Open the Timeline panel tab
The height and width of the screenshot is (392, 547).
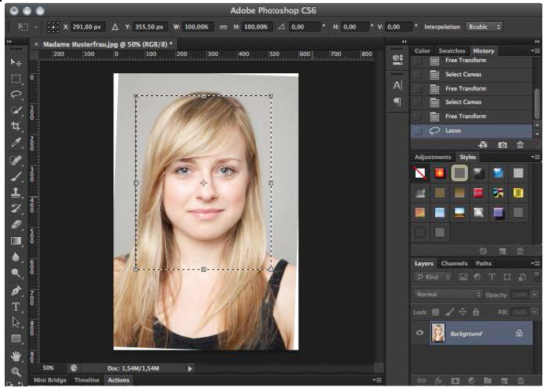[87, 380]
